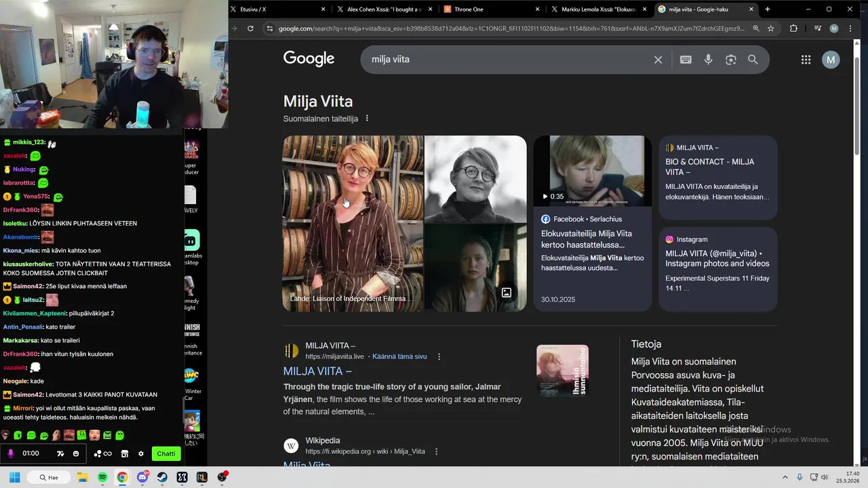This screenshot has width=868, height=488.
Task: Open options menu for Wikipedia result
Action: 436,451
